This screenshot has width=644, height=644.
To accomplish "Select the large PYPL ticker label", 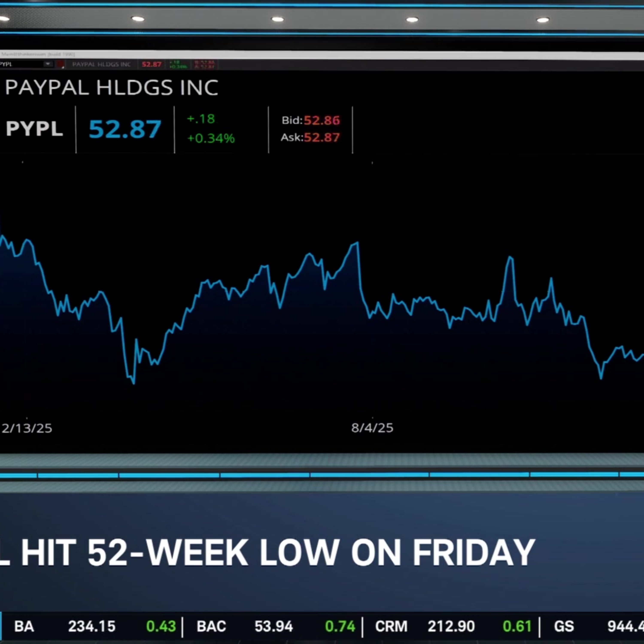I will (34, 128).
